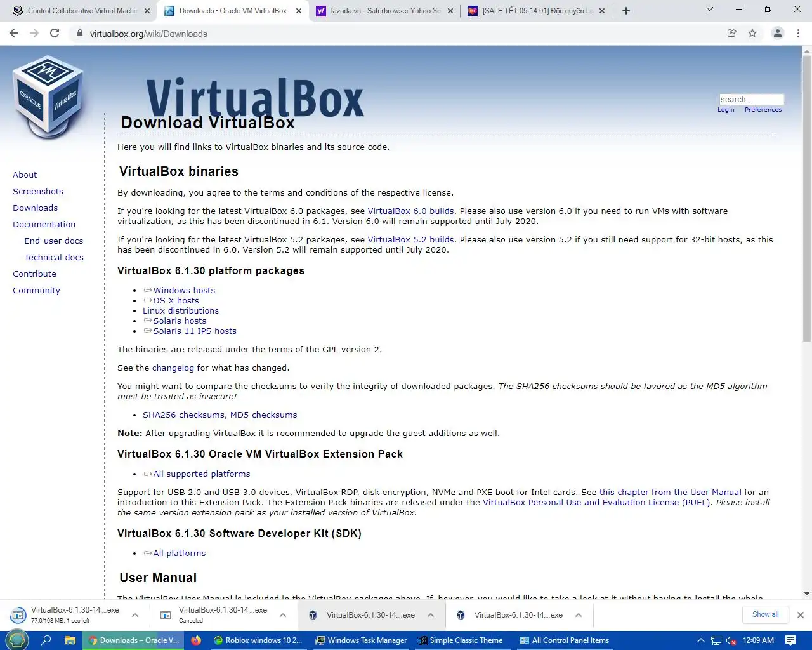Viewport: 812px width, 650px height.
Task: Close the Downloads - Oracle VM VirtualBox tab
Action: (x=299, y=11)
